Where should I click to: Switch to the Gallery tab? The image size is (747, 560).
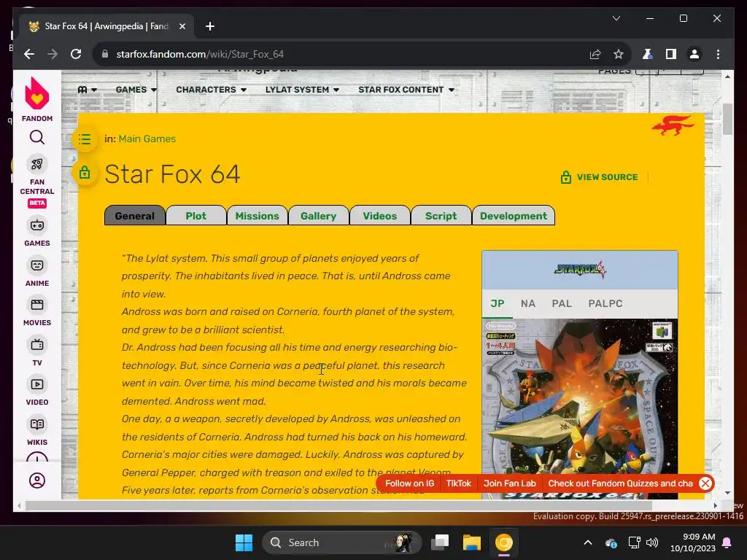[x=318, y=216]
